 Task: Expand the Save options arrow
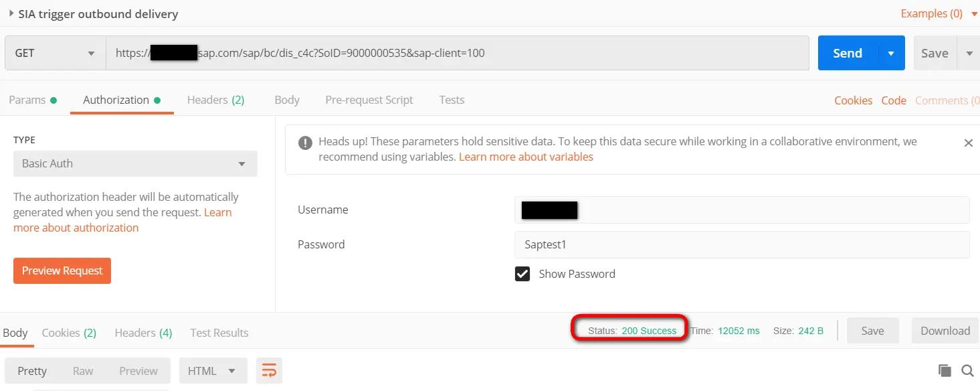coord(969,54)
